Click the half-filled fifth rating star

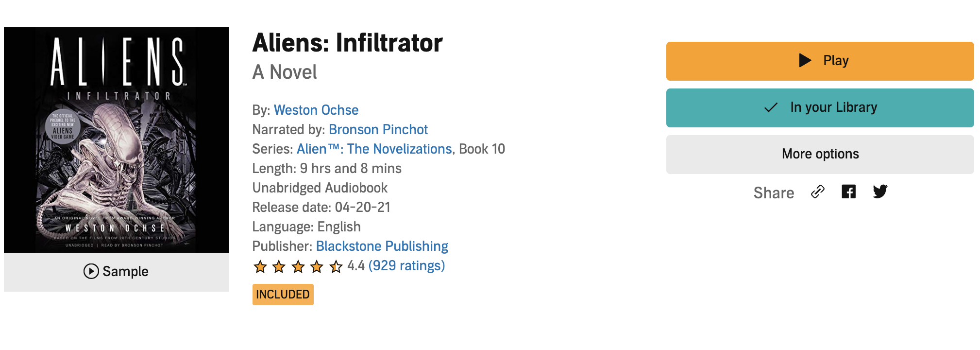coord(336,266)
